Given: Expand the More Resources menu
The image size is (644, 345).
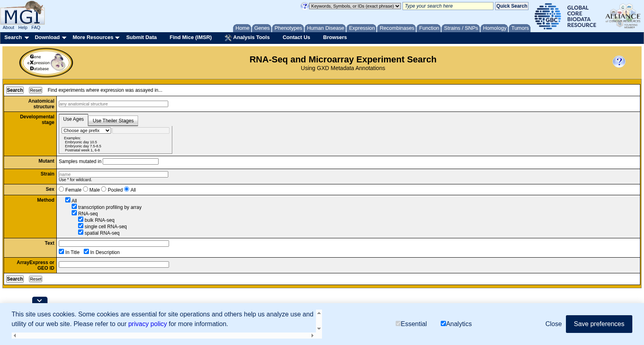Looking at the screenshot, I should (96, 37).
